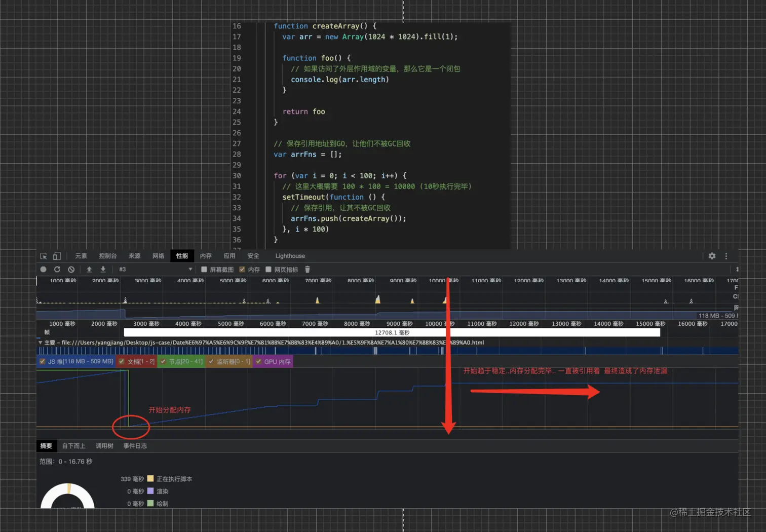766x532 pixels.
Task: Click the summary donut chart
Action: tap(67, 496)
